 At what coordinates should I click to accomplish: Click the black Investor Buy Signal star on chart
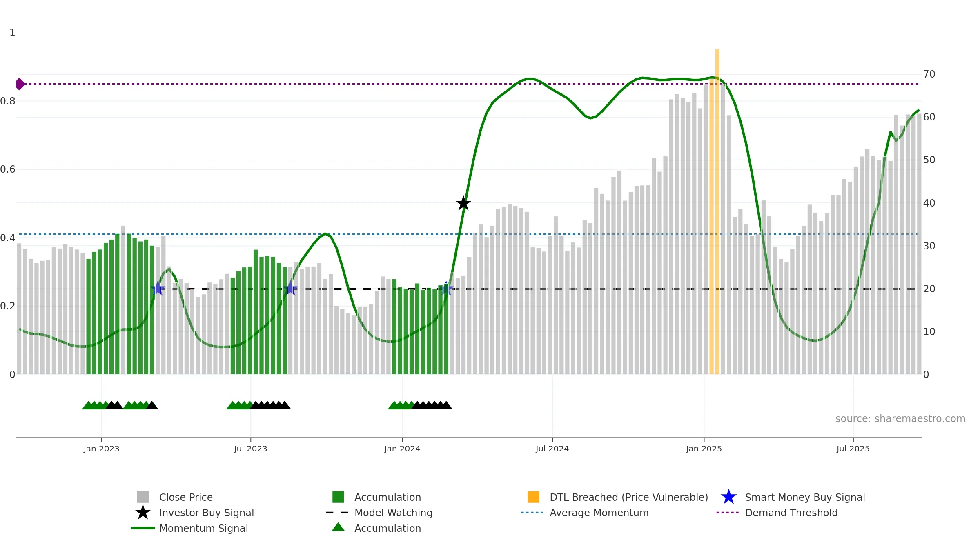(463, 203)
